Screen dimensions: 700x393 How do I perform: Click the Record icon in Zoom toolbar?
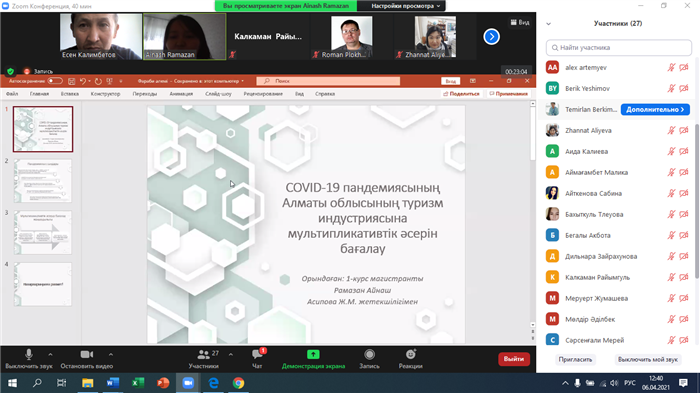coord(369,355)
